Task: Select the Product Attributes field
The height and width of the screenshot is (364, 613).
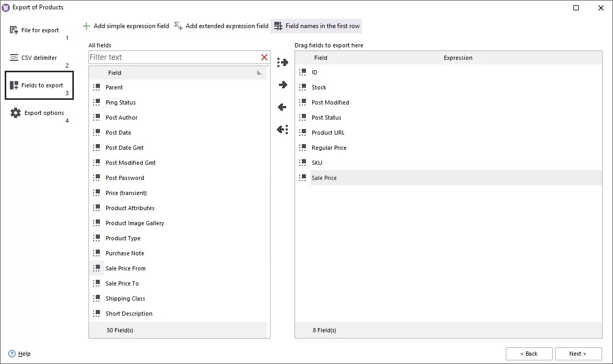Action: (130, 207)
